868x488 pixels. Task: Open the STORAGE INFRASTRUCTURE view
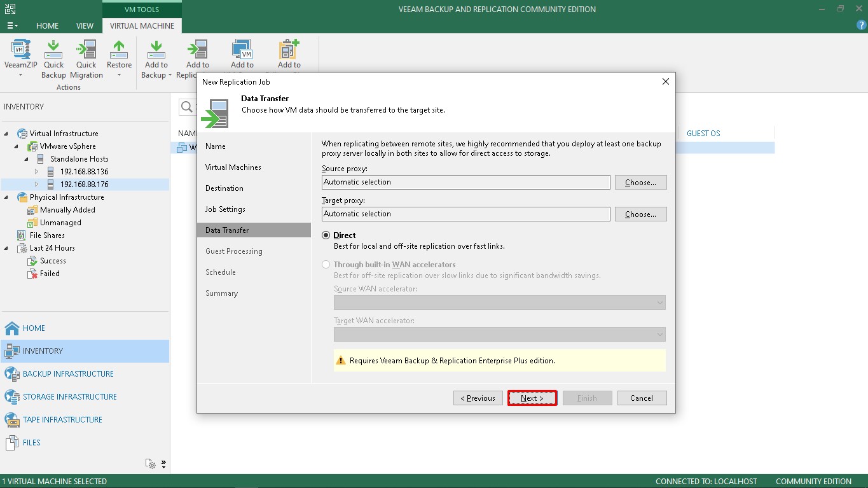[x=85, y=397]
